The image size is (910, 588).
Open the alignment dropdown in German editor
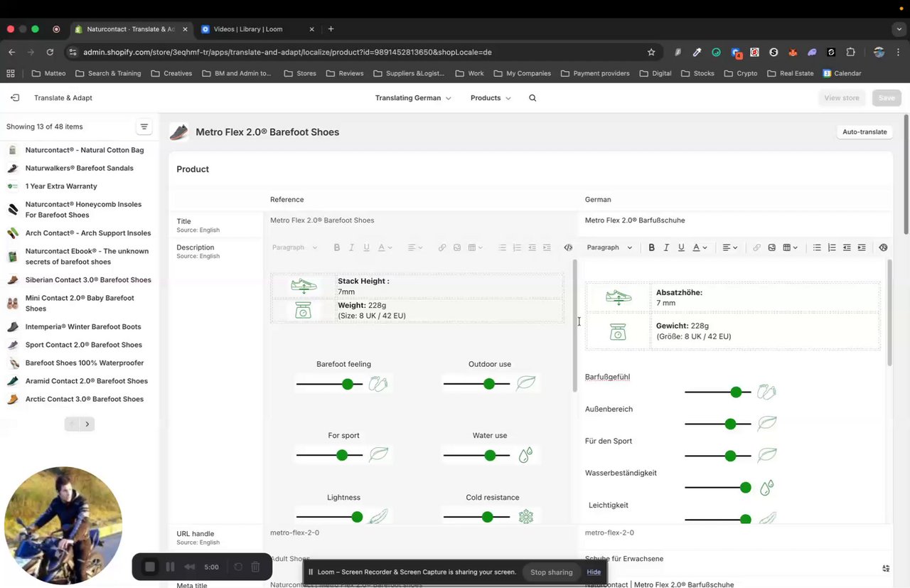731,247
